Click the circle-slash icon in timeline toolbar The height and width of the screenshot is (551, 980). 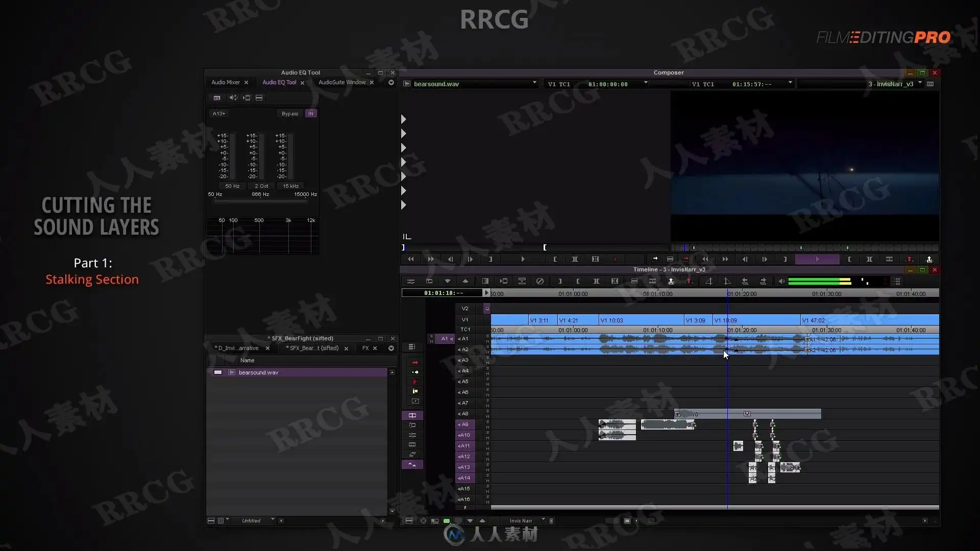click(540, 281)
